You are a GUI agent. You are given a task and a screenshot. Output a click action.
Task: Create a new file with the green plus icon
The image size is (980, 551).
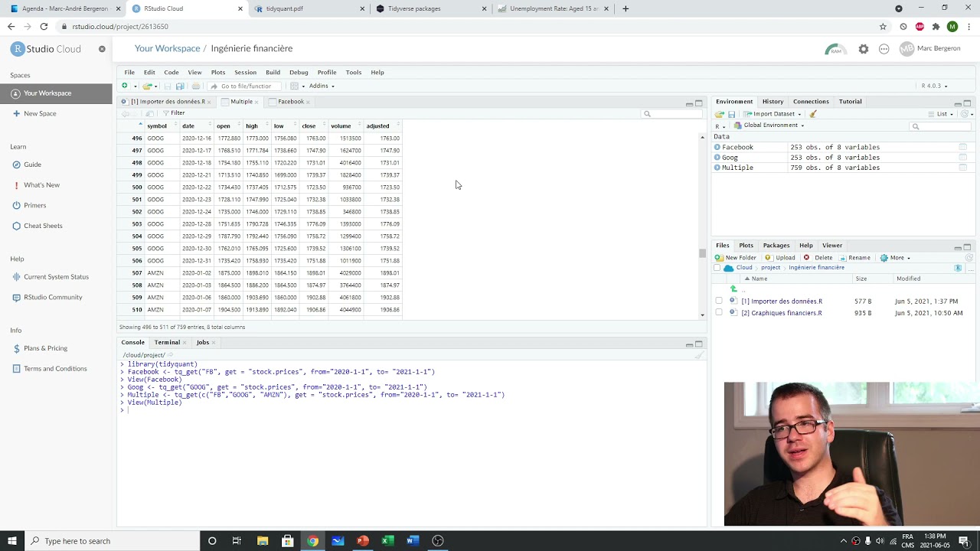pos(124,86)
